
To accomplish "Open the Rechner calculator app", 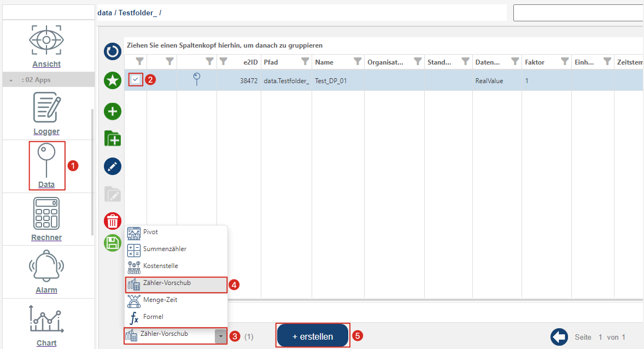I will pos(46,219).
